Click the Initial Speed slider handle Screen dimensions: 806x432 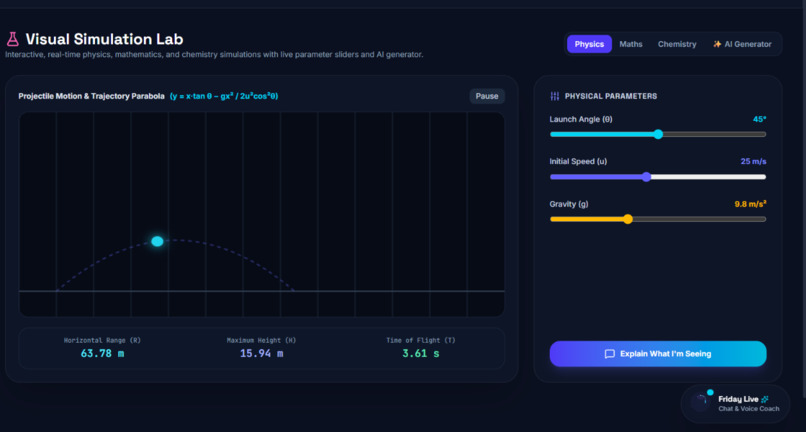tap(647, 177)
